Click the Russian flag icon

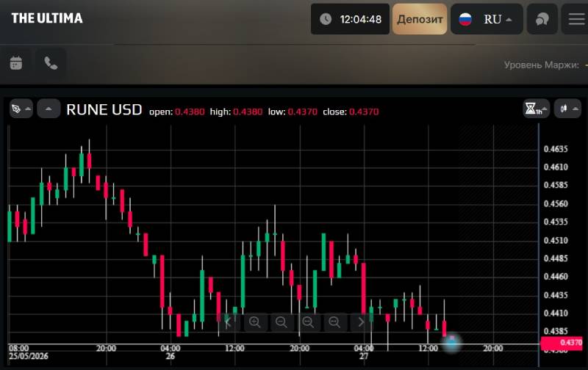coord(465,19)
